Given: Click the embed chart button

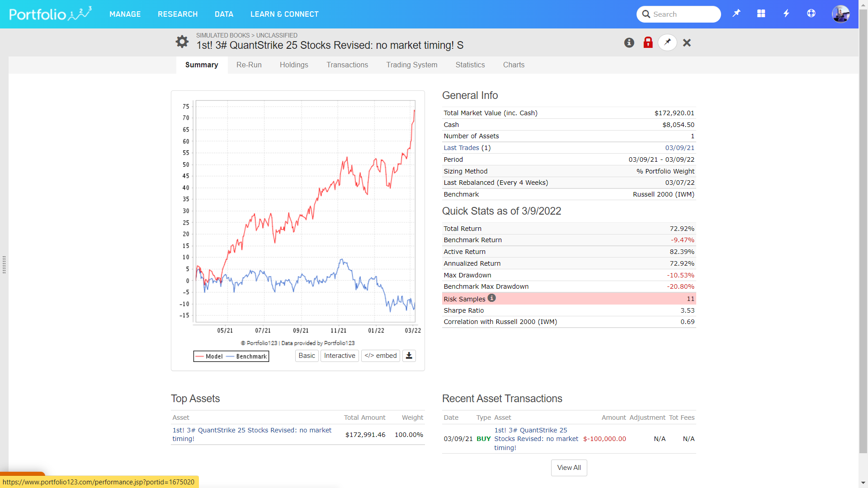Looking at the screenshot, I should point(381,356).
